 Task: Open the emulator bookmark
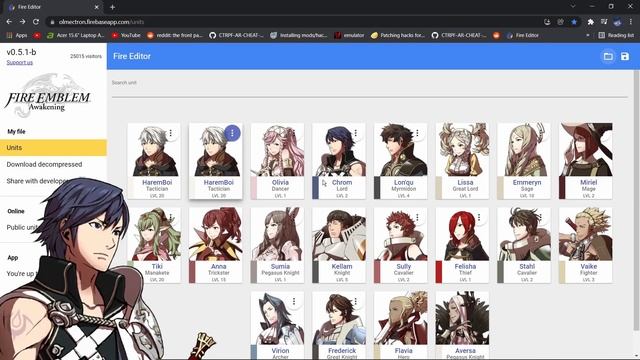(349, 36)
